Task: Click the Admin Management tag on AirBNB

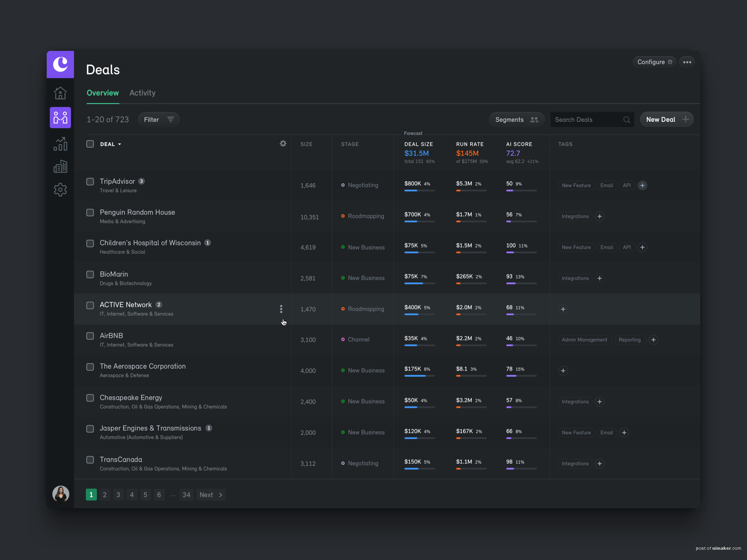Action: tap(585, 340)
